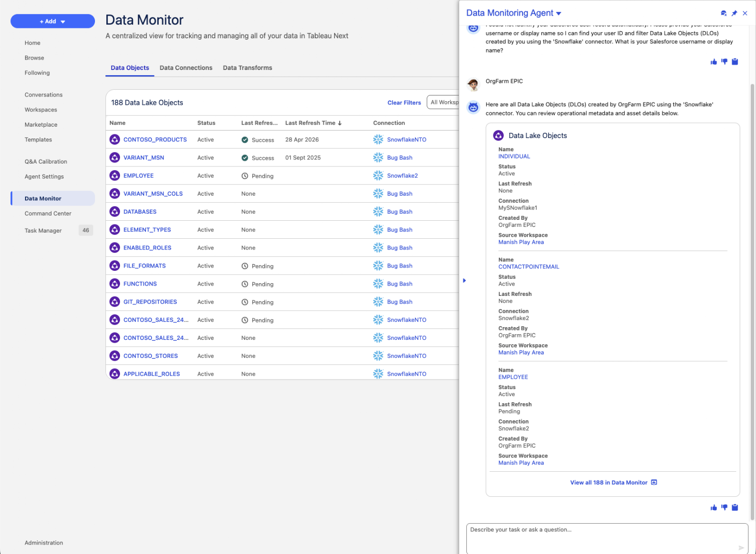Expand the Data Monitoring Agent title dropdown
This screenshot has height=554, width=756.
559,13
